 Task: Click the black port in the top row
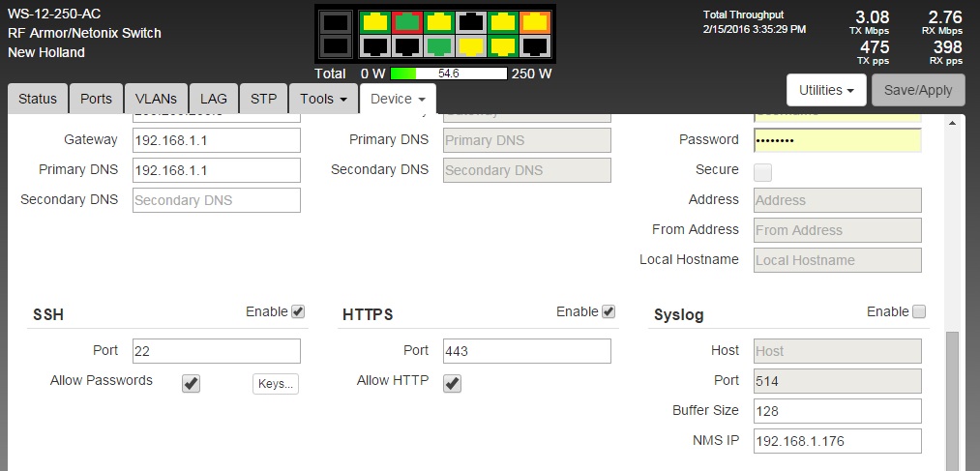(x=470, y=21)
